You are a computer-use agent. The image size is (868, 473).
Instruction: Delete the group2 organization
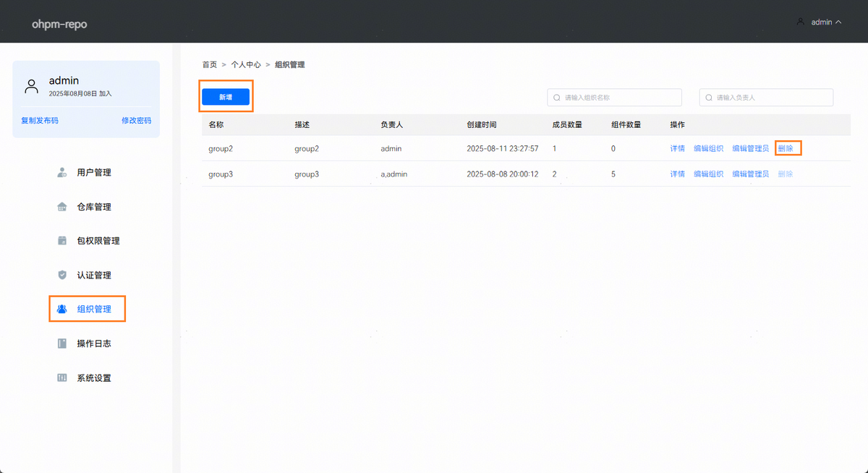[786, 148]
